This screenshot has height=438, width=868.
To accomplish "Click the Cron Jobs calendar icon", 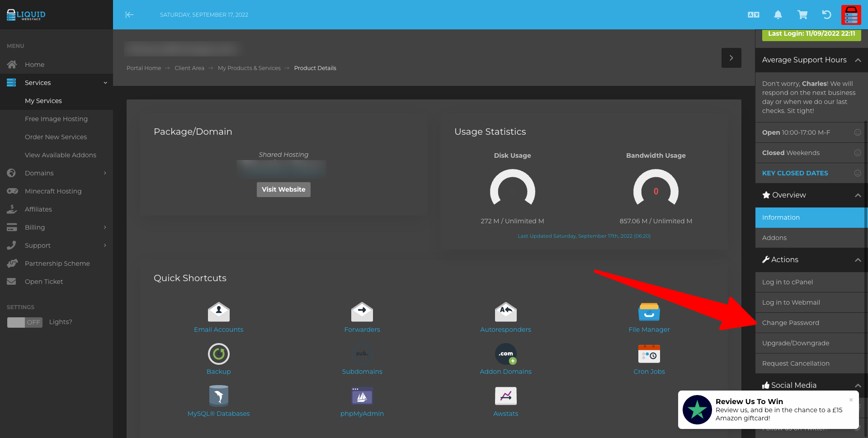I will [649, 354].
